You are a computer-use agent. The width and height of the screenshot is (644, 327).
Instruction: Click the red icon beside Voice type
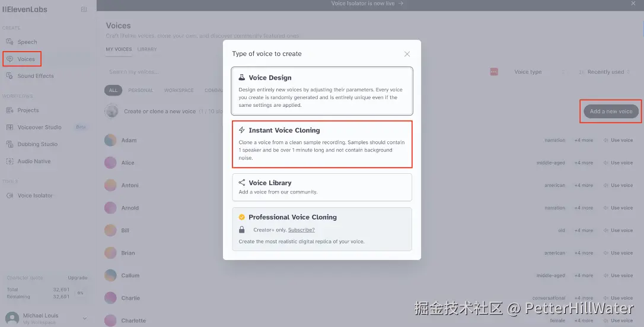[x=494, y=72]
